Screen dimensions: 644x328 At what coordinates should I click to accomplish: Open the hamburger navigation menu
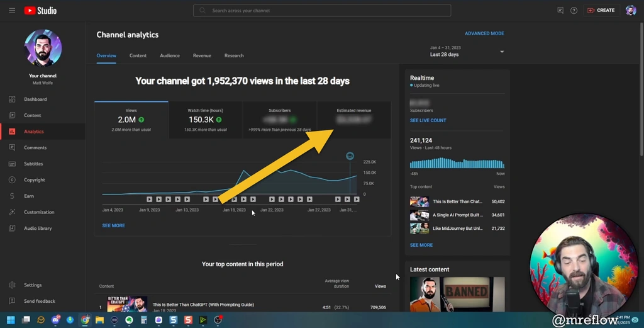(x=12, y=11)
